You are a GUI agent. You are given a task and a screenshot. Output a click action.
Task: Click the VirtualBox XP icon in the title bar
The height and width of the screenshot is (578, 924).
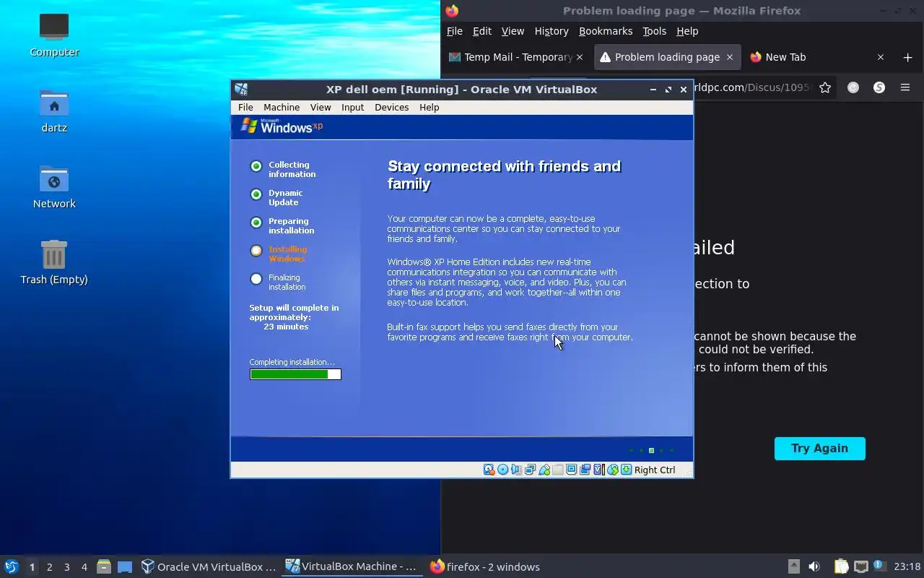pyautogui.click(x=241, y=90)
